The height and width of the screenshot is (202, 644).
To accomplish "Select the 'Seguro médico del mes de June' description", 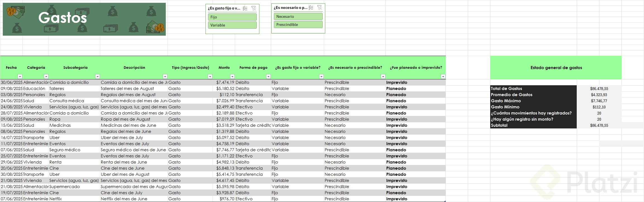I will pyautogui.click(x=134, y=150).
